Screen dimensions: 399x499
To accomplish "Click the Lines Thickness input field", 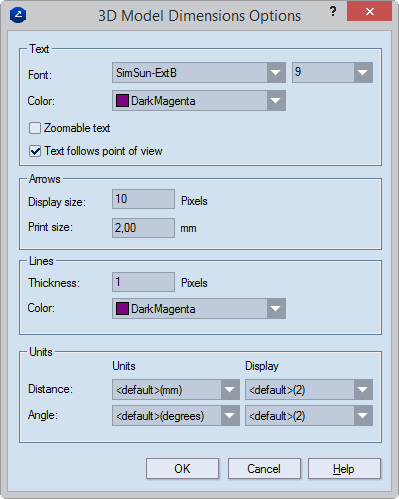I will pyautogui.click(x=143, y=282).
